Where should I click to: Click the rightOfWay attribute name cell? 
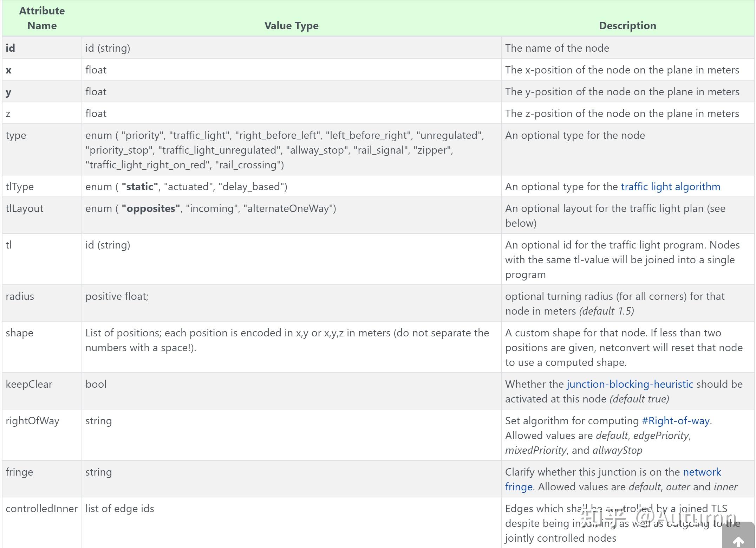pos(32,421)
